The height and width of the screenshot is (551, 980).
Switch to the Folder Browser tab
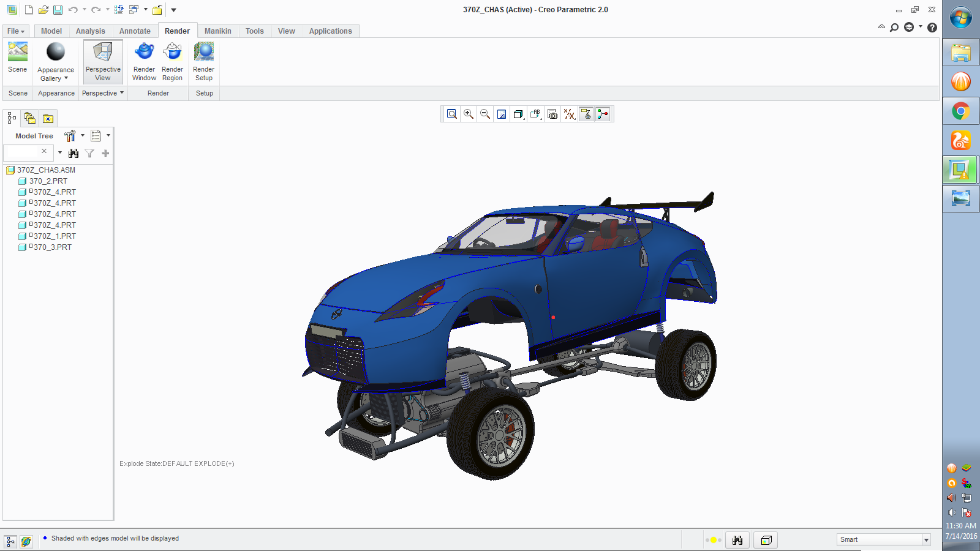[x=29, y=118]
